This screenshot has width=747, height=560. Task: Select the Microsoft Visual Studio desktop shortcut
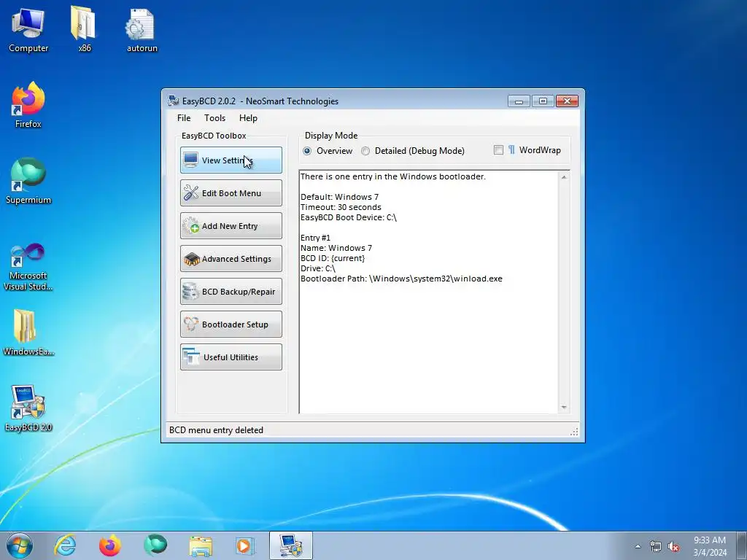click(28, 267)
